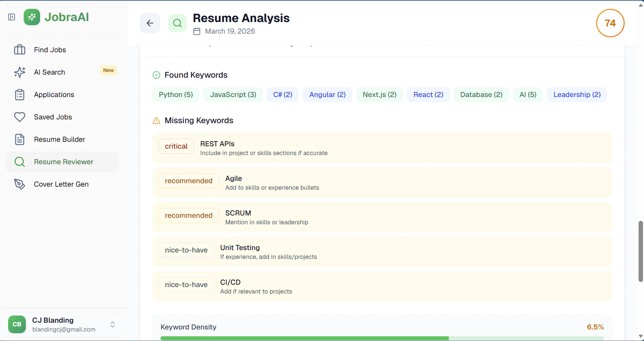Image resolution: width=644 pixels, height=341 pixels.
Task: Click the Cover Letter Gen pen icon
Action: point(20,184)
